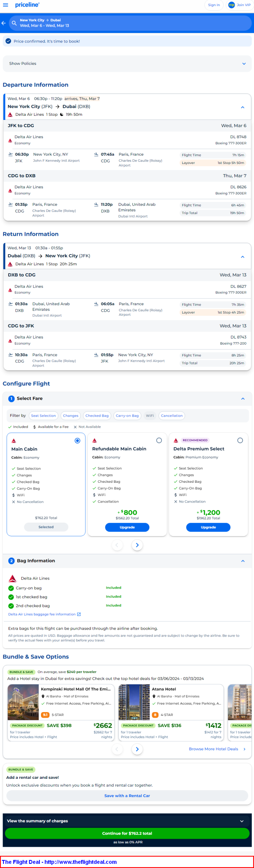Click the search magnifier icon
254x868 pixels.
(x=14, y=23)
